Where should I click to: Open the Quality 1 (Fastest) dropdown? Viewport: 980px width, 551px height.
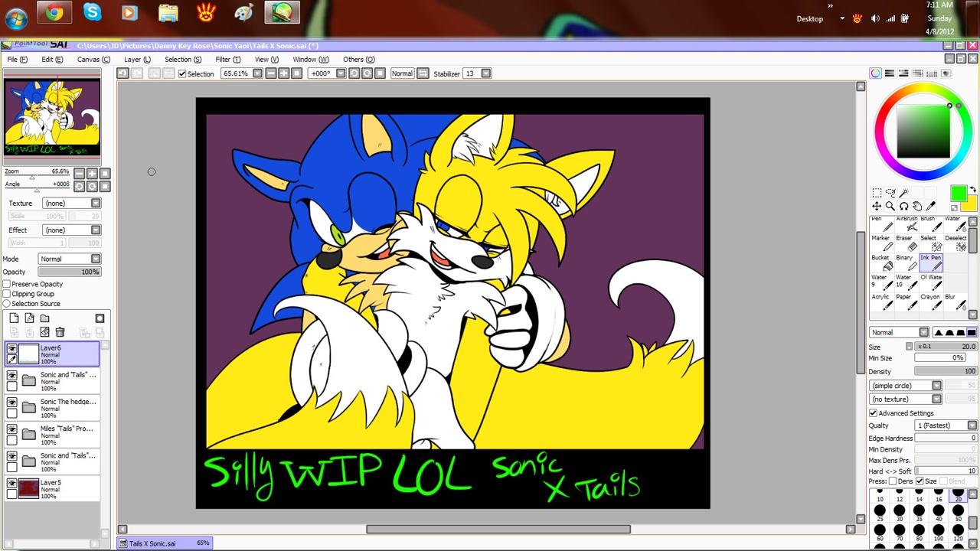click(946, 425)
